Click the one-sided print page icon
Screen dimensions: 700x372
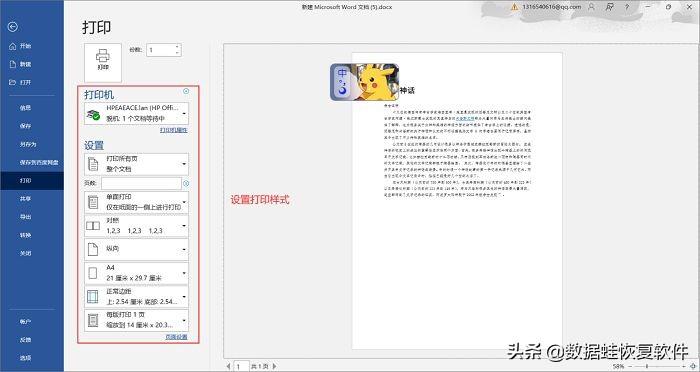pos(93,202)
